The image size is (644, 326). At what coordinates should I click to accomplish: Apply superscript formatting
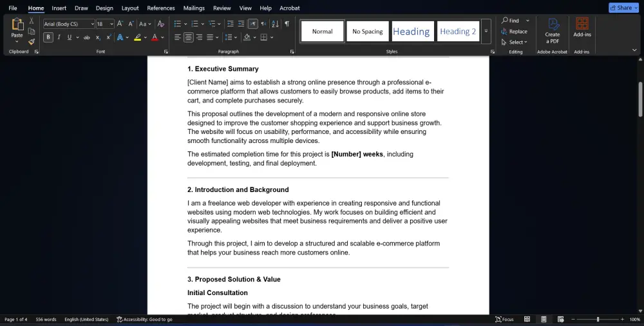pyautogui.click(x=108, y=37)
